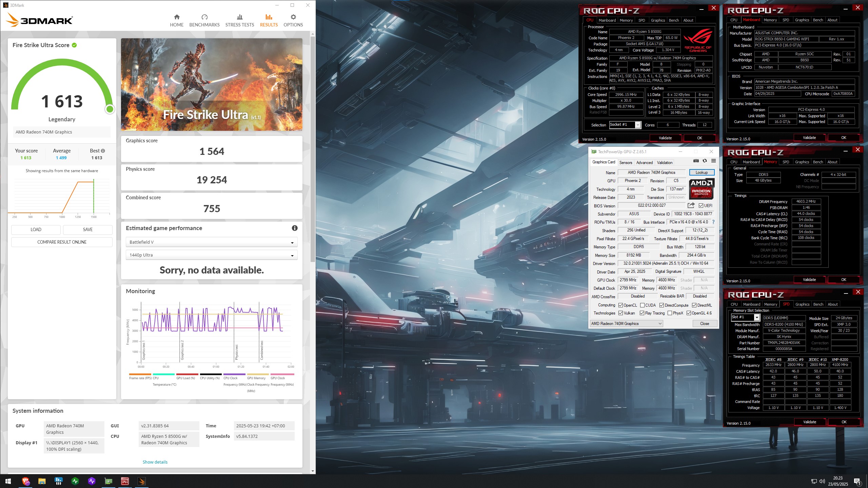The width and height of the screenshot is (868, 488).
Task: Click the GPU Load legend color bar
Action: pyautogui.click(x=187, y=374)
